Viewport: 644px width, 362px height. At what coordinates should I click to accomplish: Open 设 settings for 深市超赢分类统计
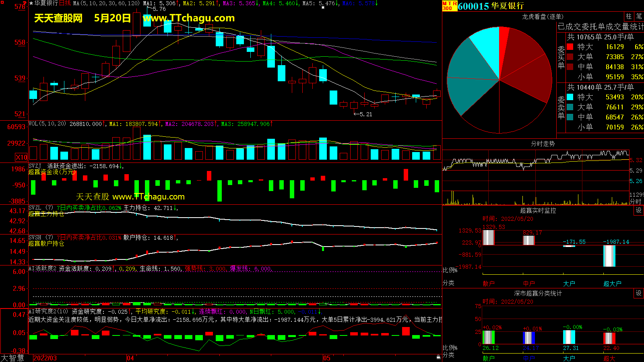point(638,293)
